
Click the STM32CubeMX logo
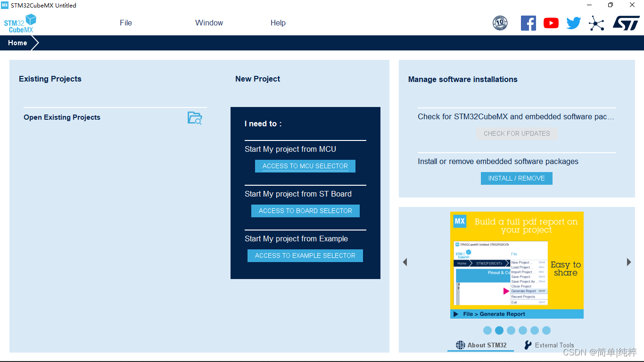[x=20, y=23]
